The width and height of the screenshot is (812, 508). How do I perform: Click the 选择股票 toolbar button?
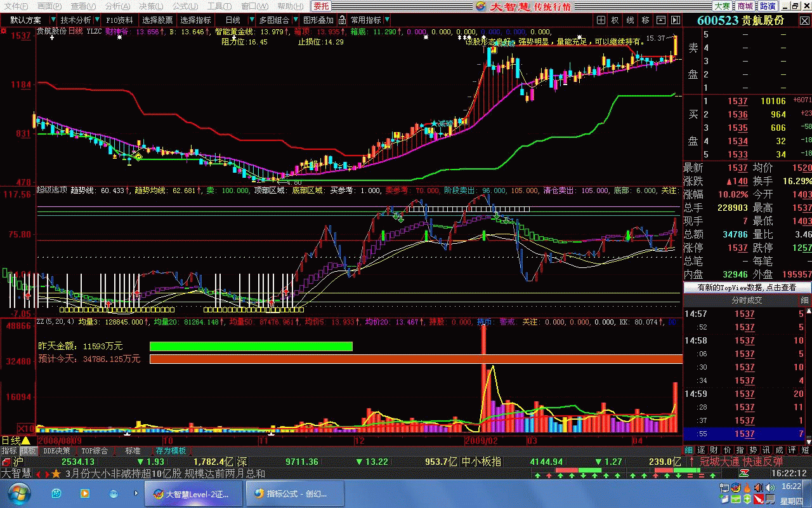(x=157, y=20)
